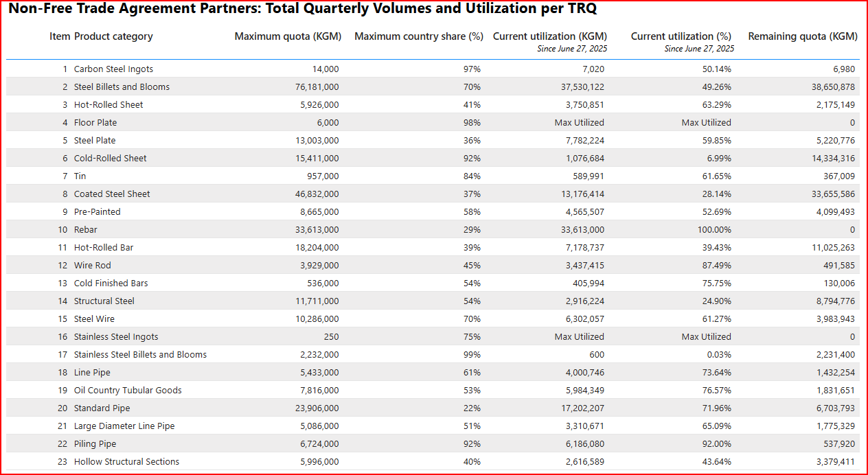The height and width of the screenshot is (475, 868).
Task: Select the Carbon Steel Ingots row
Action: click(113, 69)
